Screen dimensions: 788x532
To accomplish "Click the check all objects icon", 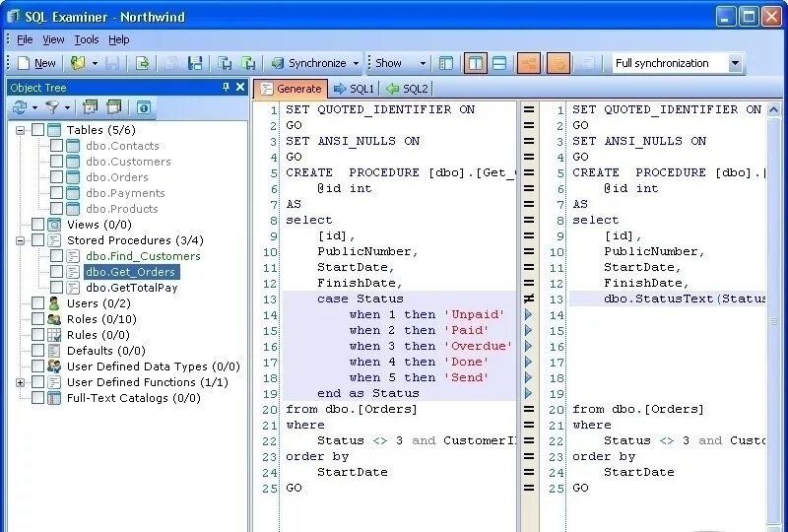I will [x=90, y=107].
